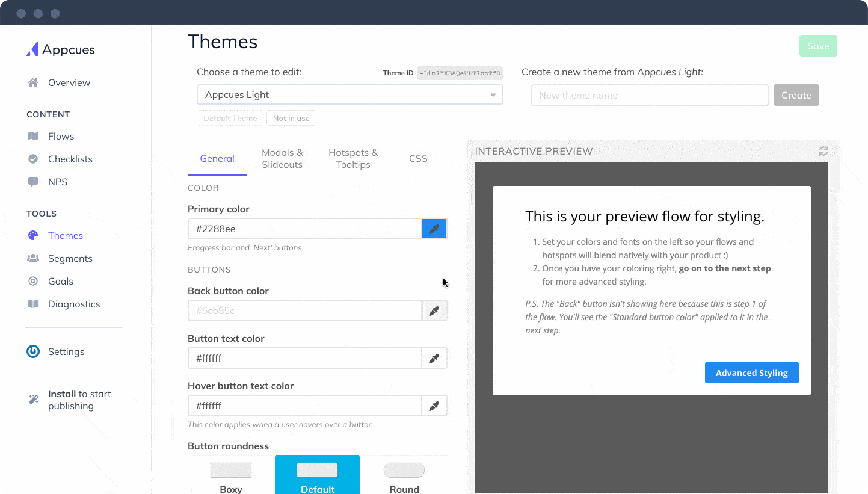This screenshot has height=494, width=868.
Task: Select the Boxy button roundness option
Action: point(231,475)
